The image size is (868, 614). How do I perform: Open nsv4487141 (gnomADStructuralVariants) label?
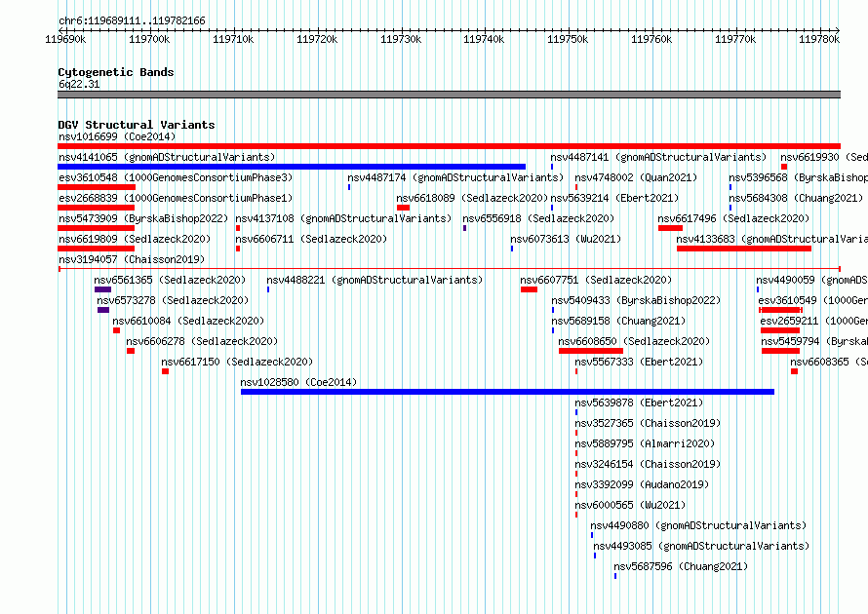tap(658, 157)
